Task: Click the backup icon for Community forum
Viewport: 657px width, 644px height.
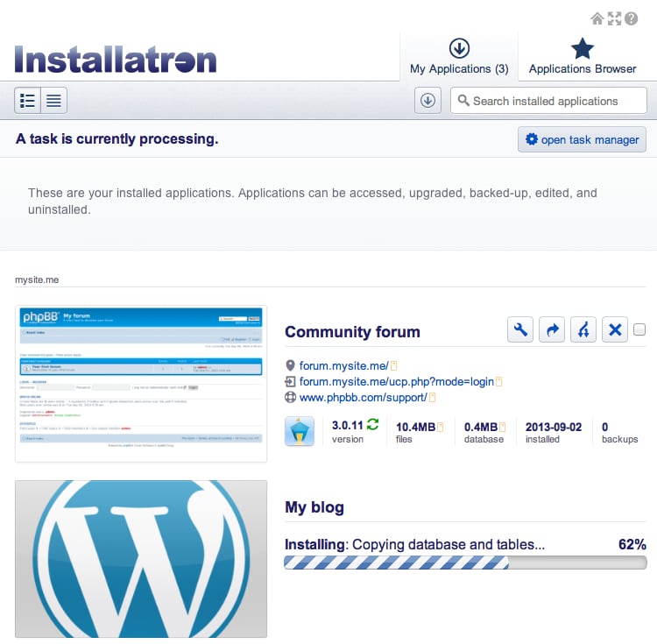Action: 583,329
